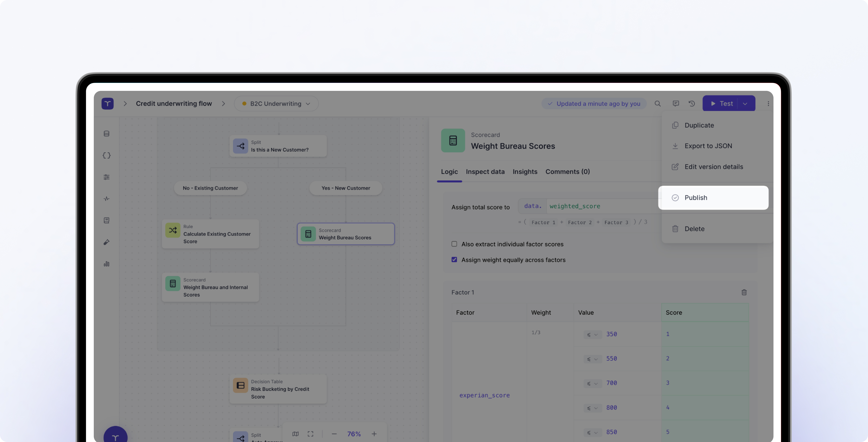Enable Also extract individual factor scores
The width and height of the screenshot is (868, 442).
[454, 244]
